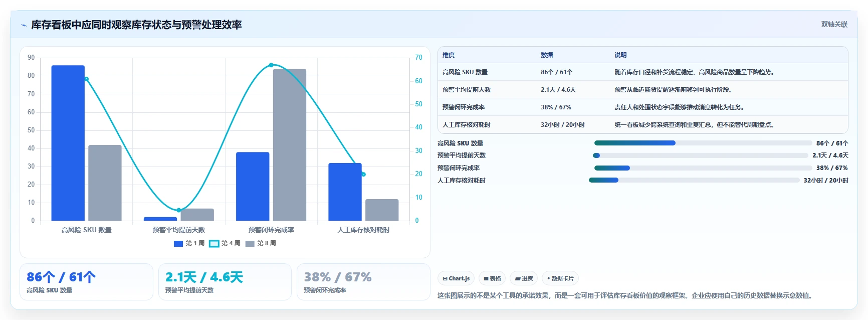Click the blue bar for 预警闭环完成率
The image size is (868, 320).
pyautogui.click(x=253, y=186)
